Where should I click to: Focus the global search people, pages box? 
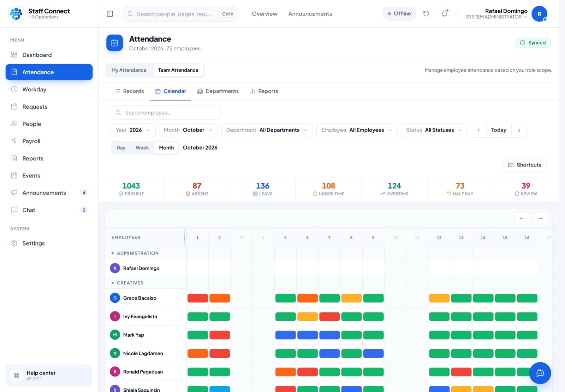(180, 14)
